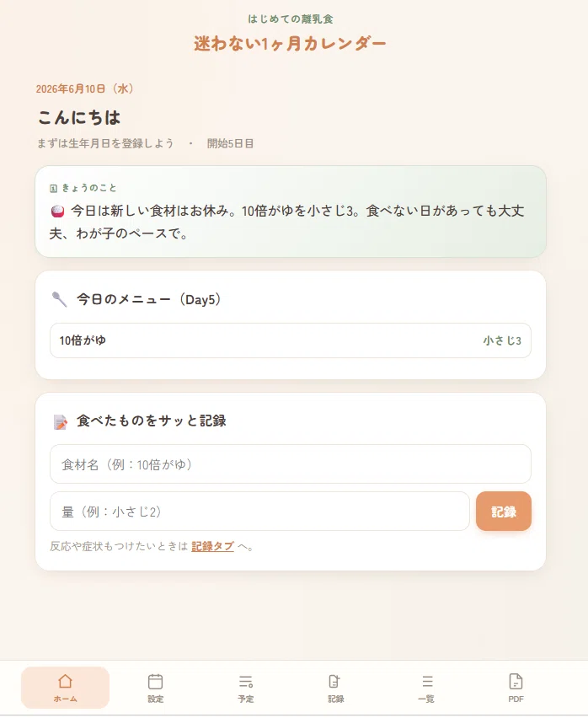This screenshot has width=588, height=718.
Task: Click the orange 記録 button
Action: [x=504, y=511]
